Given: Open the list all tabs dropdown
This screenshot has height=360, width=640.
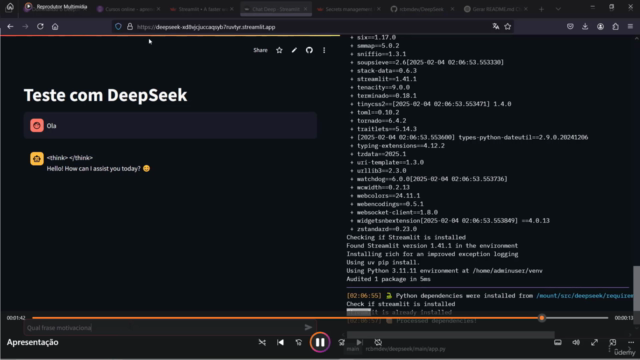Looking at the screenshot, I should 558,9.
